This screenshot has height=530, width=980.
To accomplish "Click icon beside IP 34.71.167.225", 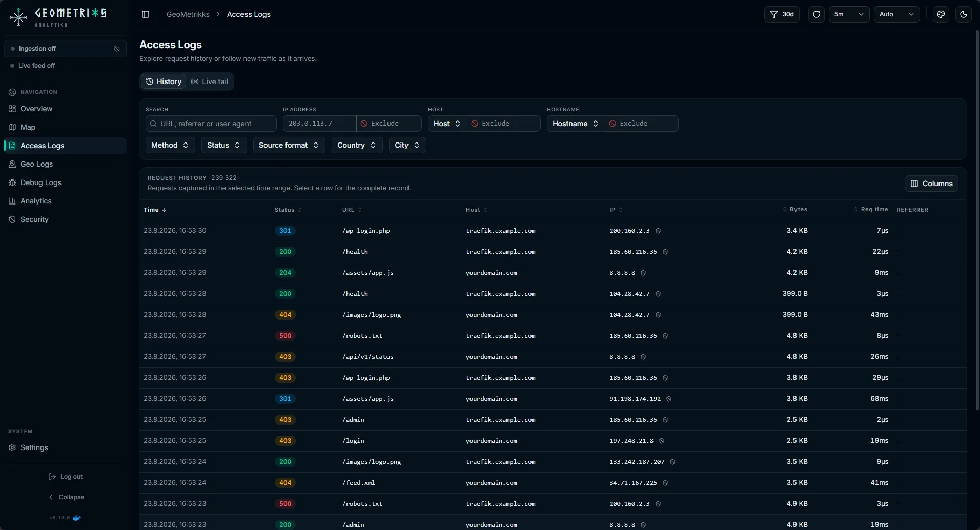I will coord(665,483).
